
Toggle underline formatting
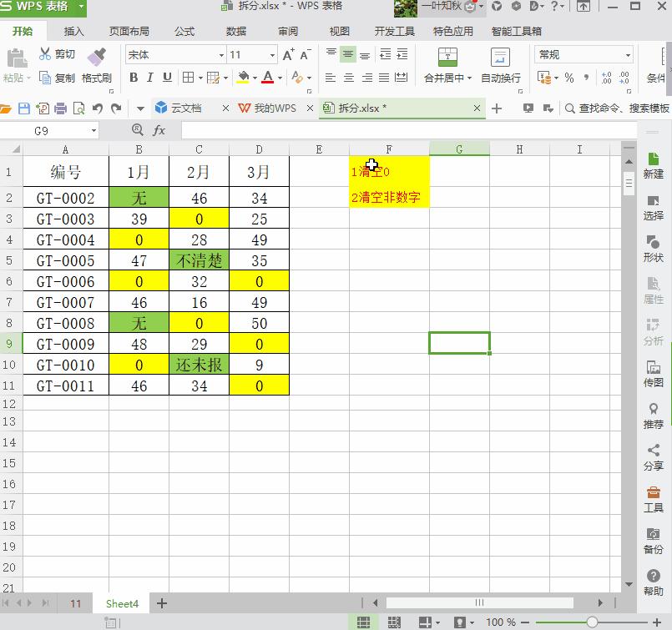pos(167,78)
